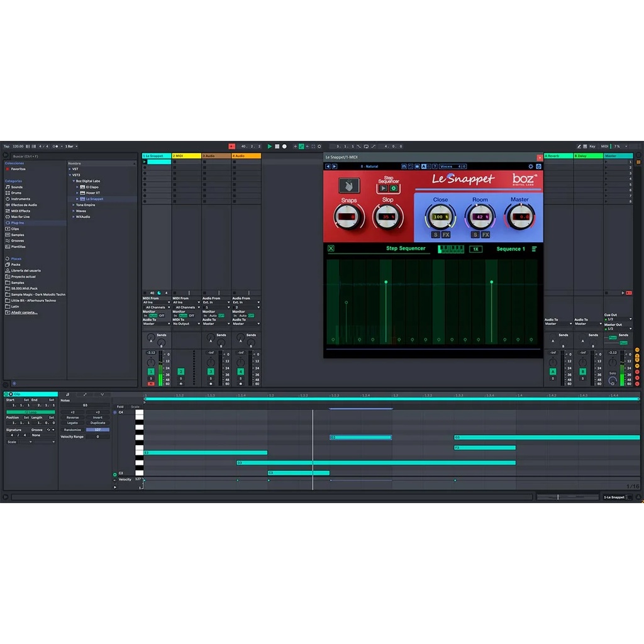Image resolution: width=644 pixels, height=644 pixels.
Task: Click the Reverse notes button
Action: coord(73,418)
